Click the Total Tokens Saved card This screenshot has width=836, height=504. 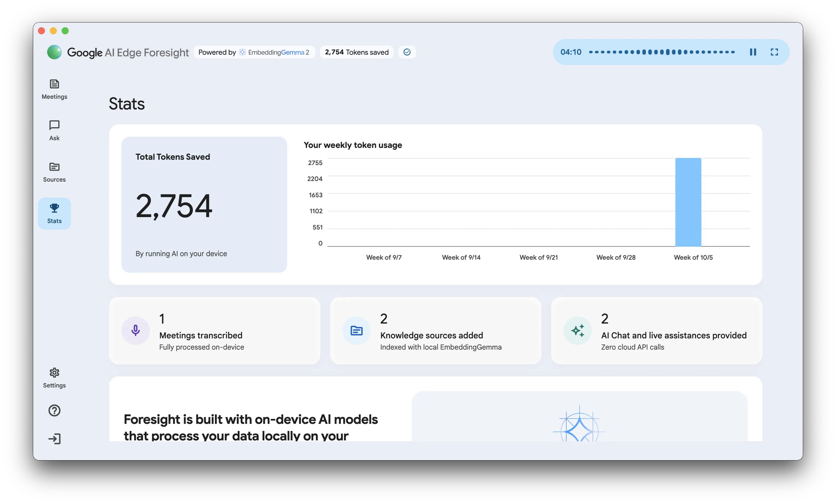(x=204, y=204)
